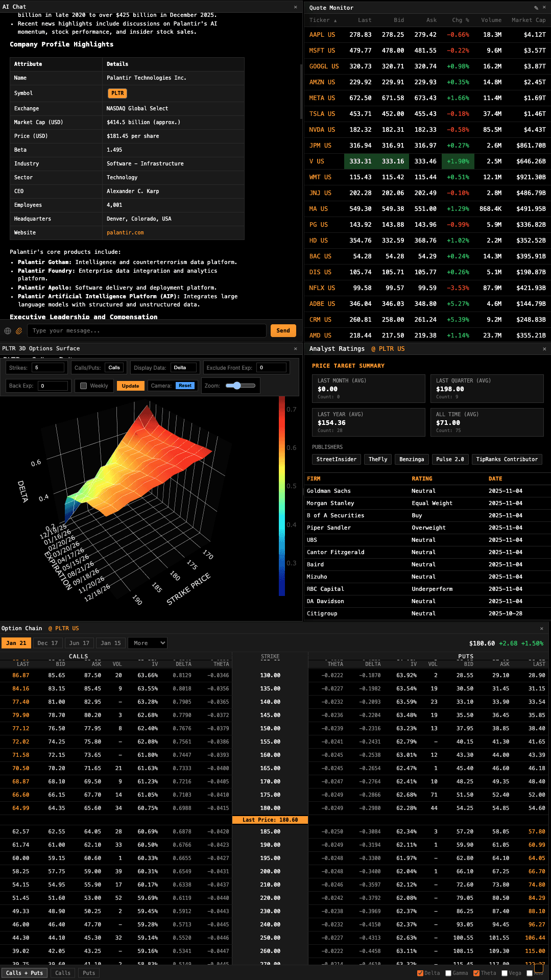Filter by TheFly publisher
Viewport: 551px width, 980px height.
point(378,459)
